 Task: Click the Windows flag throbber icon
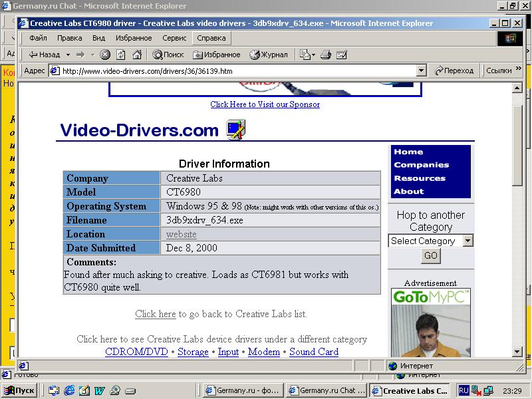pyautogui.click(x=509, y=38)
